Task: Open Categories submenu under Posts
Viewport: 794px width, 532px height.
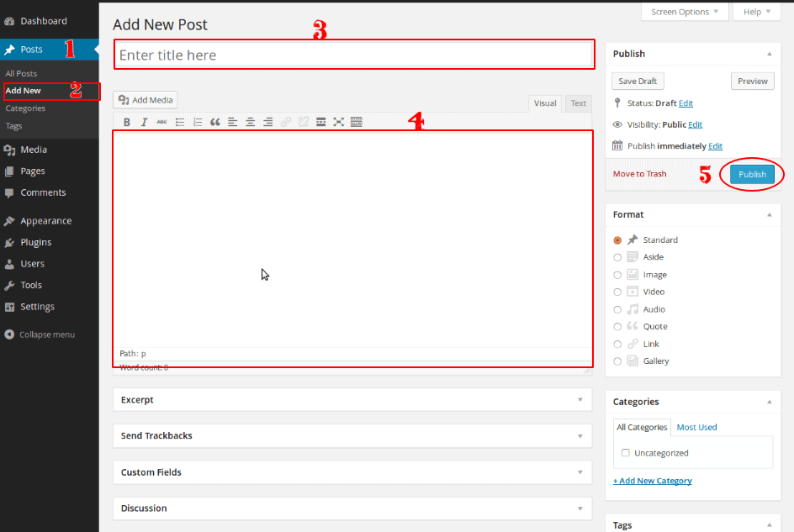Action: click(x=25, y=108)
